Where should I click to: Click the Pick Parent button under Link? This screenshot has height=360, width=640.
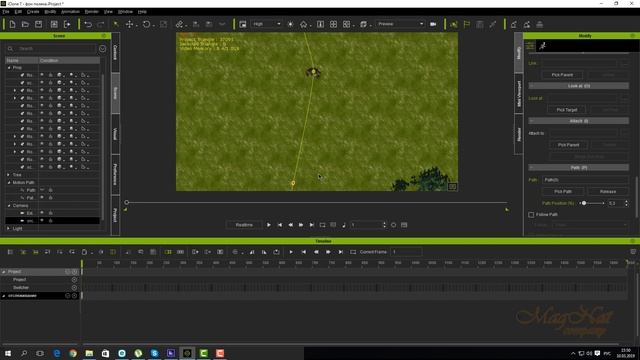click(562, 75)
